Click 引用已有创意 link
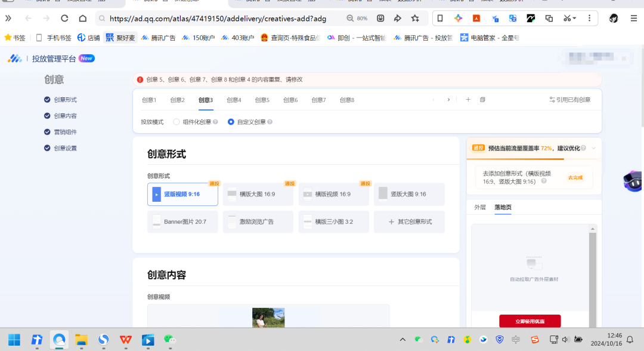 (569, 100)
